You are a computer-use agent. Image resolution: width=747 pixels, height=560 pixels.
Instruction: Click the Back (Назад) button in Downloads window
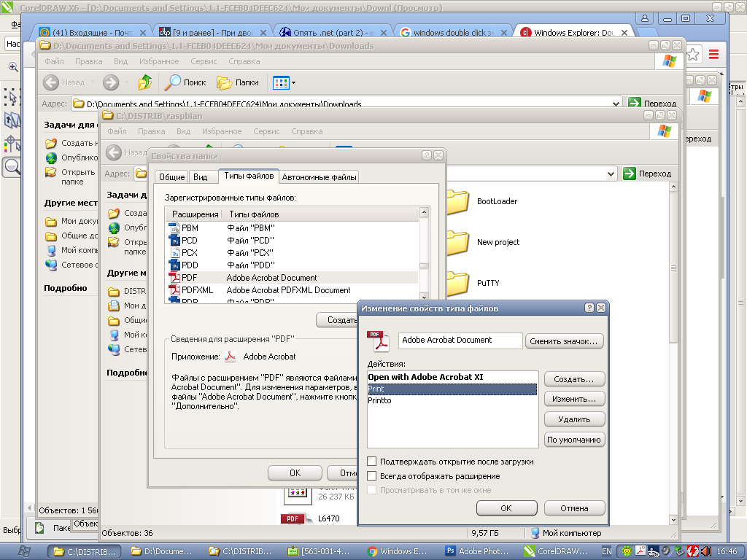pyautogui.click(x=64, y=82)
